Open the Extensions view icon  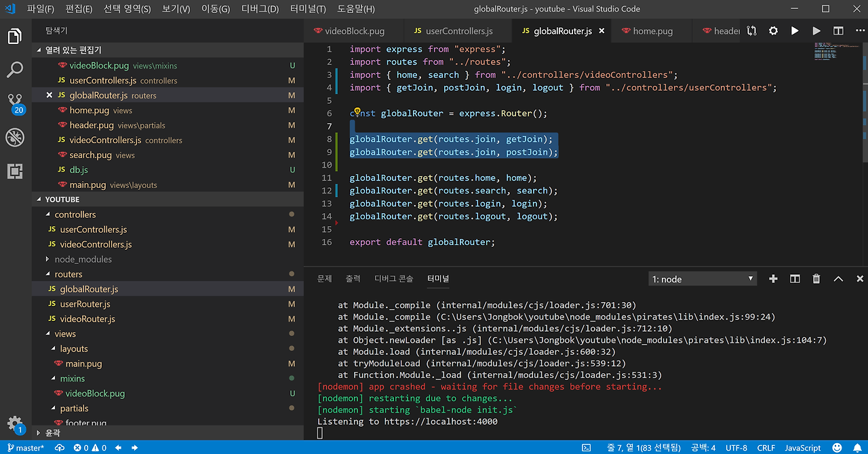coord(15,171)
